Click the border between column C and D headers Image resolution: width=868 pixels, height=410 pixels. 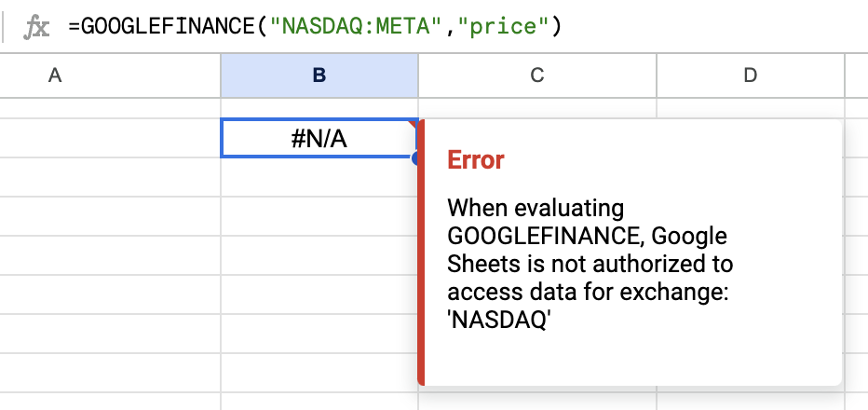656,75
